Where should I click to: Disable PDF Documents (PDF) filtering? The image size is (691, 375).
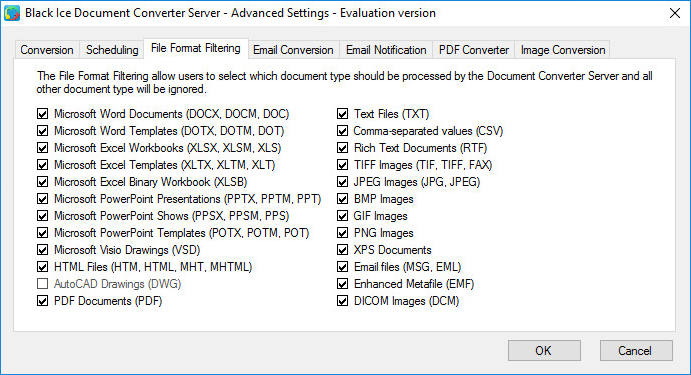42,301
